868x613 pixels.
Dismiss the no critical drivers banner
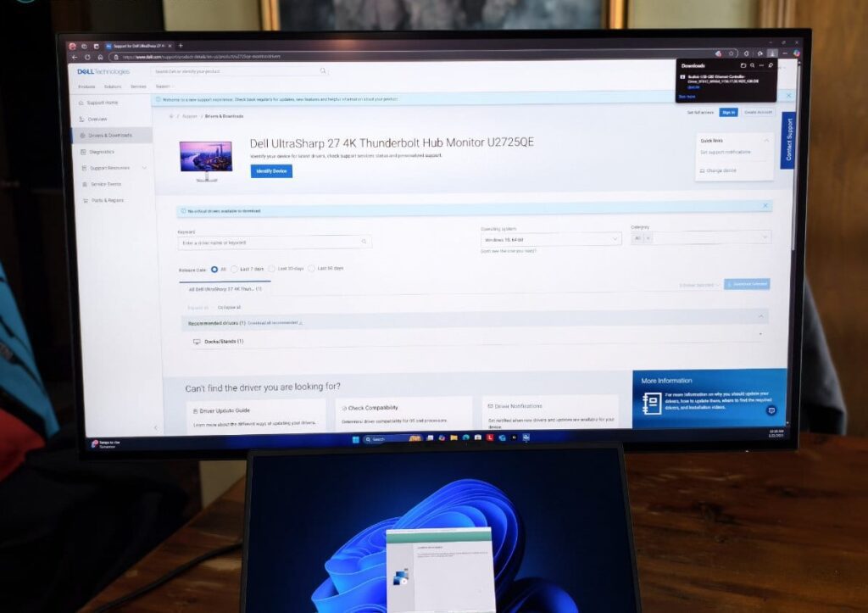pyautogui.click(x=765, y=205)
